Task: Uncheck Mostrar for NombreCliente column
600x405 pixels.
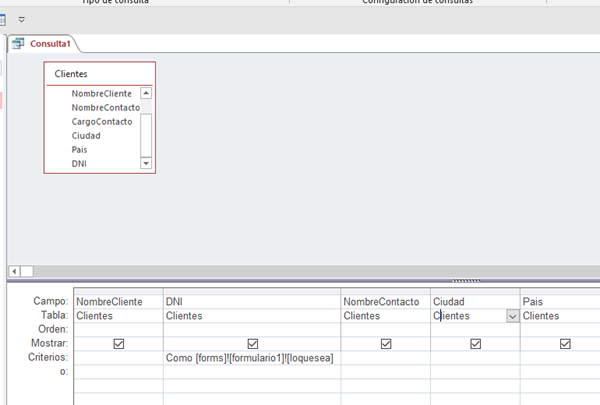Action: 119,344
